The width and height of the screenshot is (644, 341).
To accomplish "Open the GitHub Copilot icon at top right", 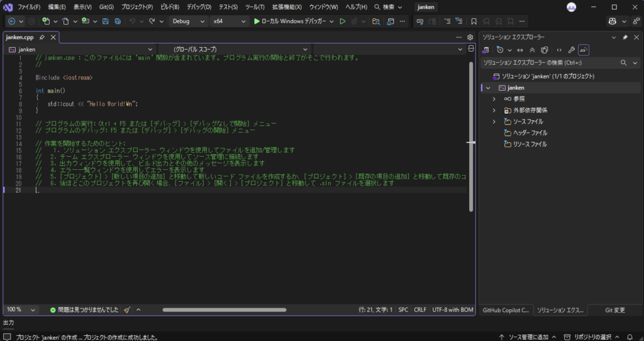I will (613, 21).
